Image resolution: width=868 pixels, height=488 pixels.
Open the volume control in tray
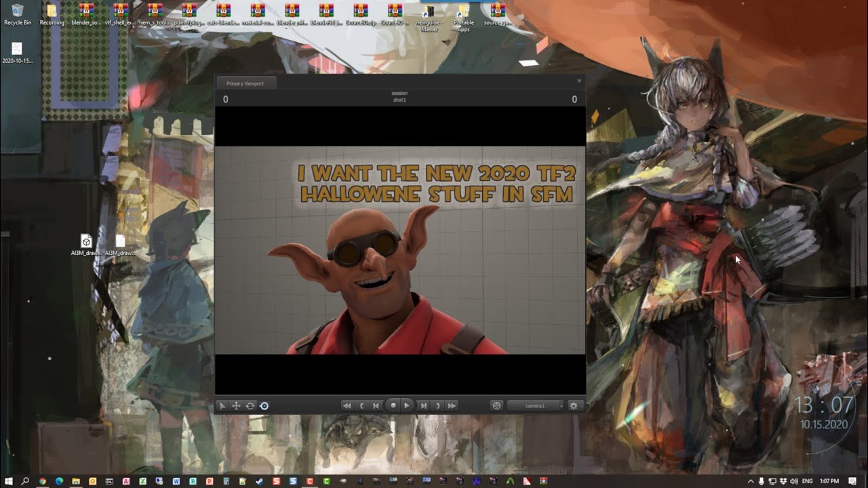[794, 481]
